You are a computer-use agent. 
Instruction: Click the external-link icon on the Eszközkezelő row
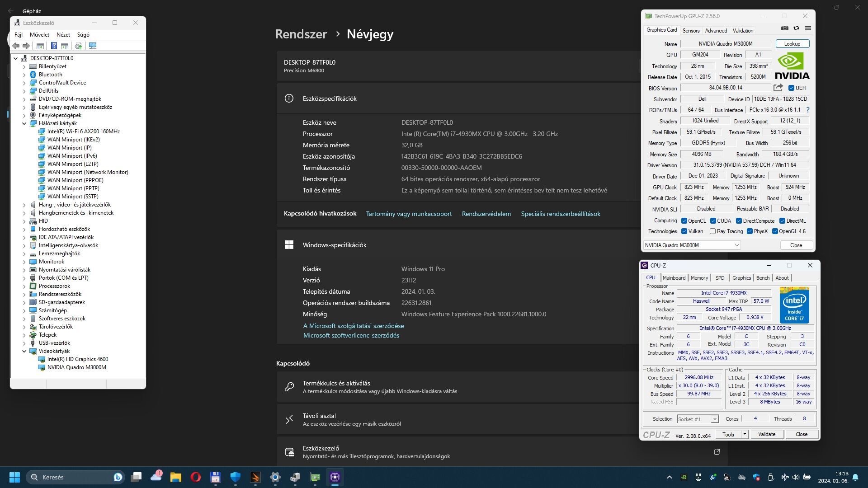point(717,452)
